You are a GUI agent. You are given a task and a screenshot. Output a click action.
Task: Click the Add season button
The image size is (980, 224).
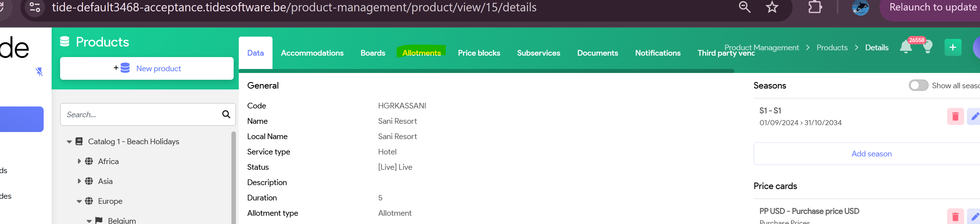tap(871, 154)
